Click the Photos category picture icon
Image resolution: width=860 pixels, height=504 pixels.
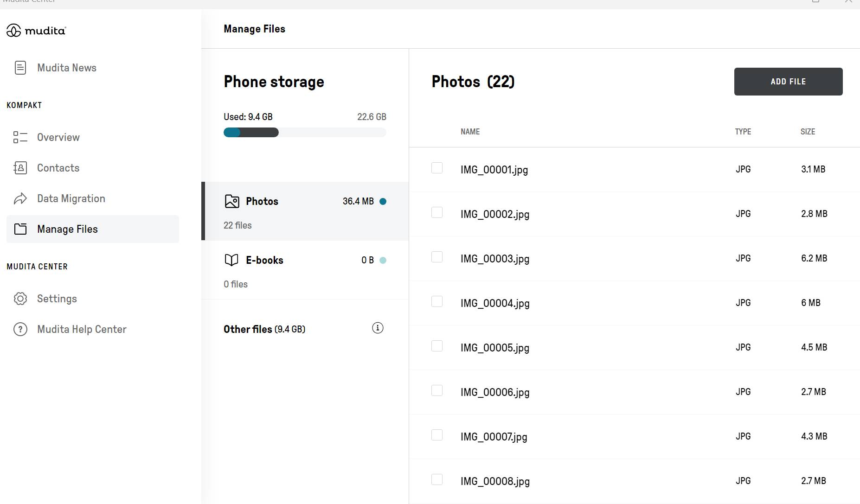(232, 201)
